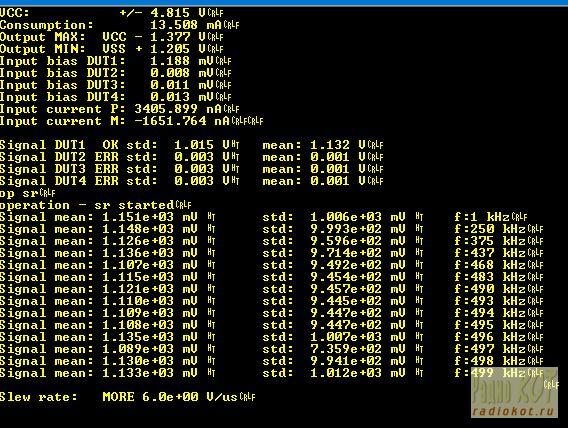
Task: Click the Input current M negative value
Action: (x=170, y=121)
